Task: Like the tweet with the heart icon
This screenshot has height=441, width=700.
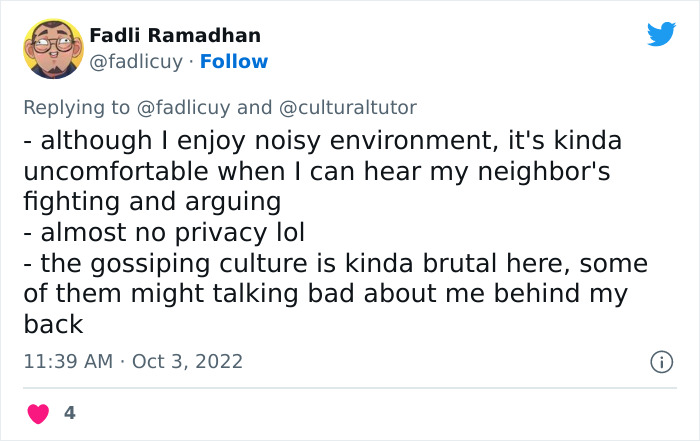Action: [x=39, y=412]
